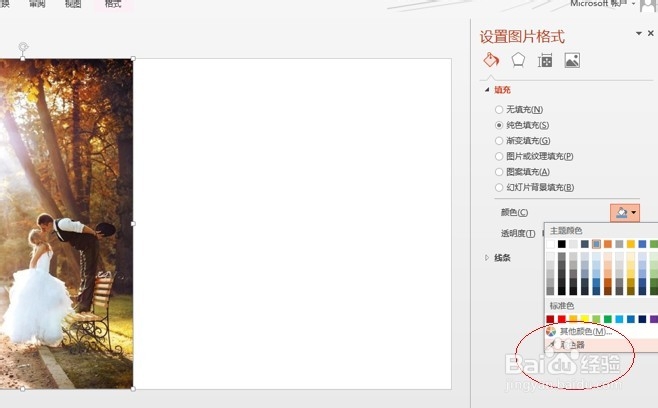Pick the light blue standard color swatch
This screenshot has height=408, width=658.
point(619,319)
